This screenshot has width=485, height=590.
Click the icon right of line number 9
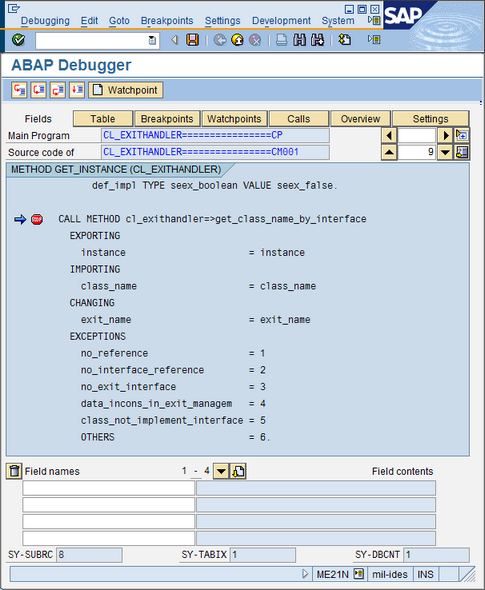pos(462,152)
